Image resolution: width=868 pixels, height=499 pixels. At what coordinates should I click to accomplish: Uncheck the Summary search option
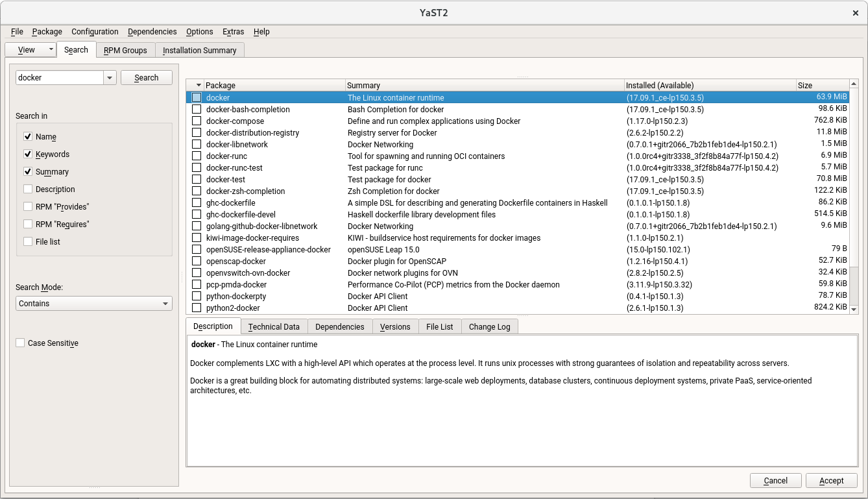[28, 171]
